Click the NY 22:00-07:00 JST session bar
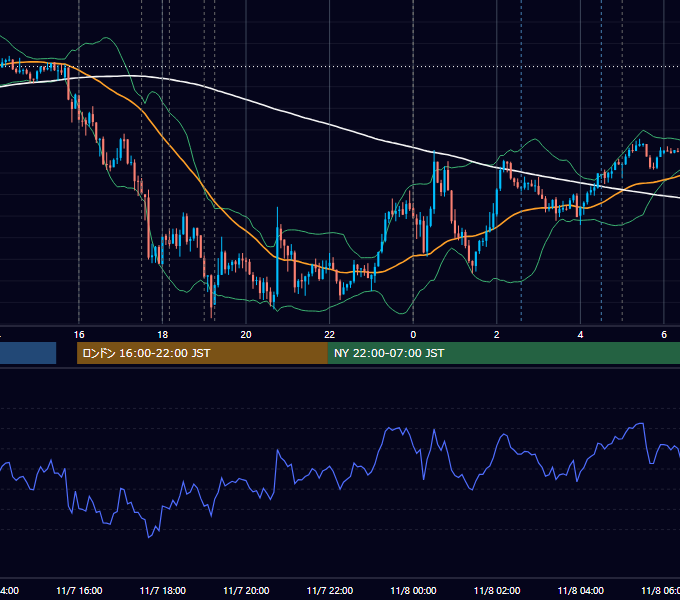Screen dimensions: 680x600 coord(503,353)
